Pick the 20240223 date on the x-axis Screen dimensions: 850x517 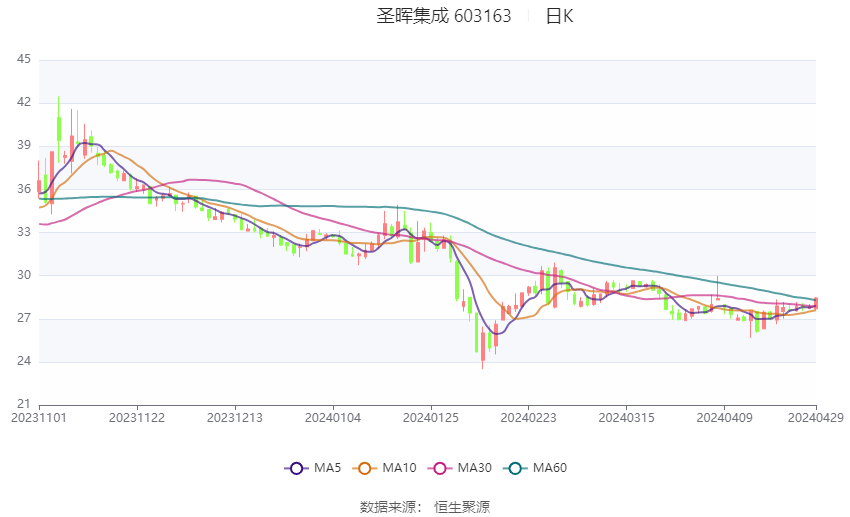click(x=528, y=417)
